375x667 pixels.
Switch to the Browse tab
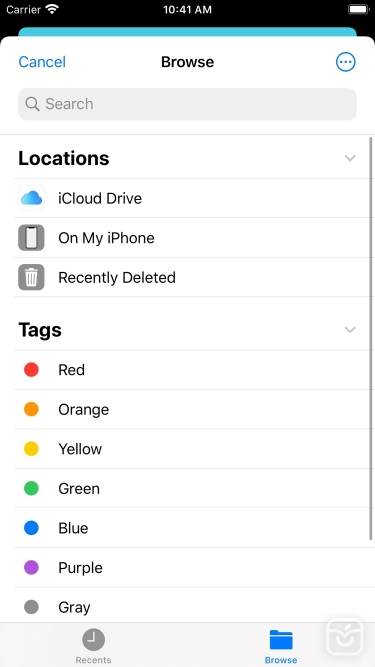click(281, 645)
